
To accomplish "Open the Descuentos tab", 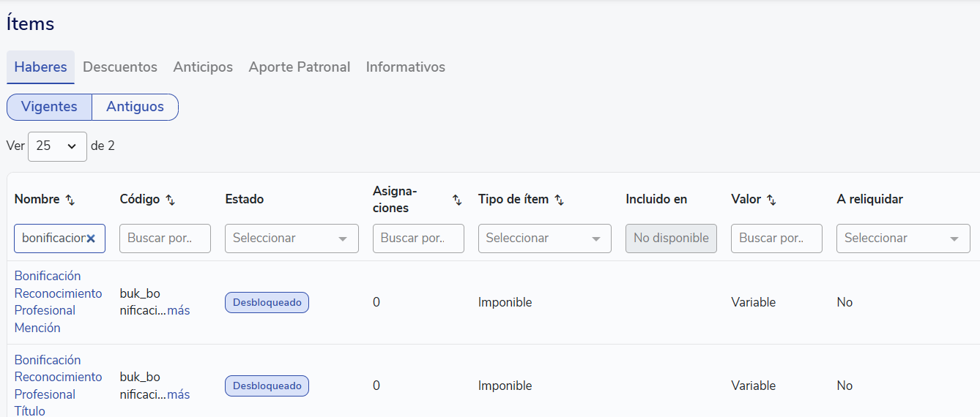I will pos(120,67).
